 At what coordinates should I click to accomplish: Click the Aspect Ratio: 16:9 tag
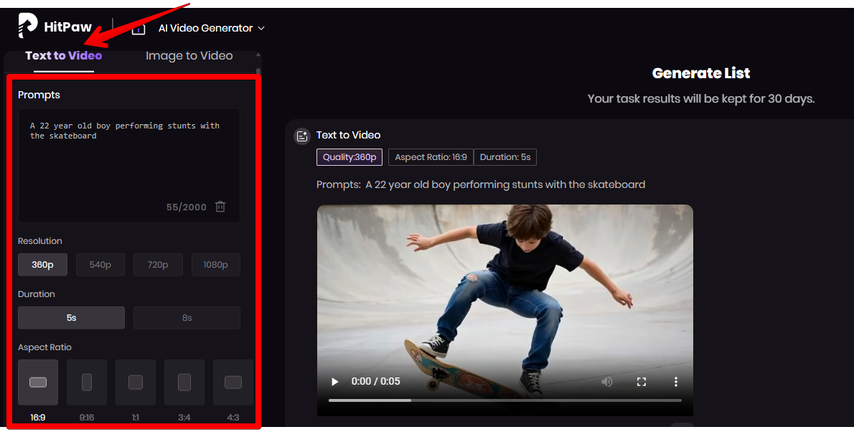431,157
